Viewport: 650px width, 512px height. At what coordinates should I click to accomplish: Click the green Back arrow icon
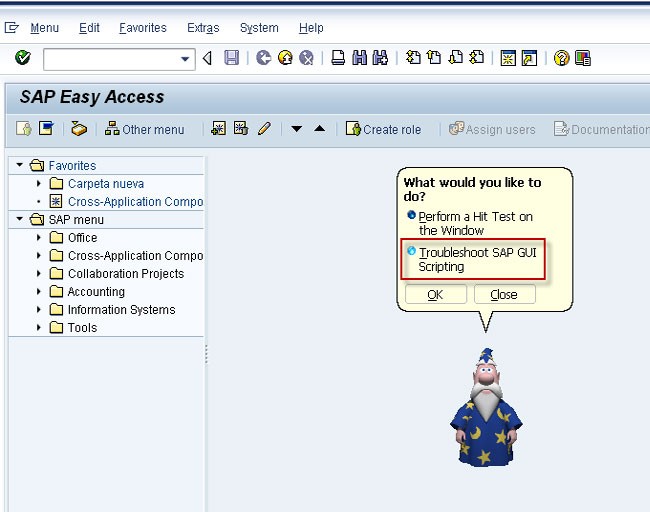(x=264, y=58)
